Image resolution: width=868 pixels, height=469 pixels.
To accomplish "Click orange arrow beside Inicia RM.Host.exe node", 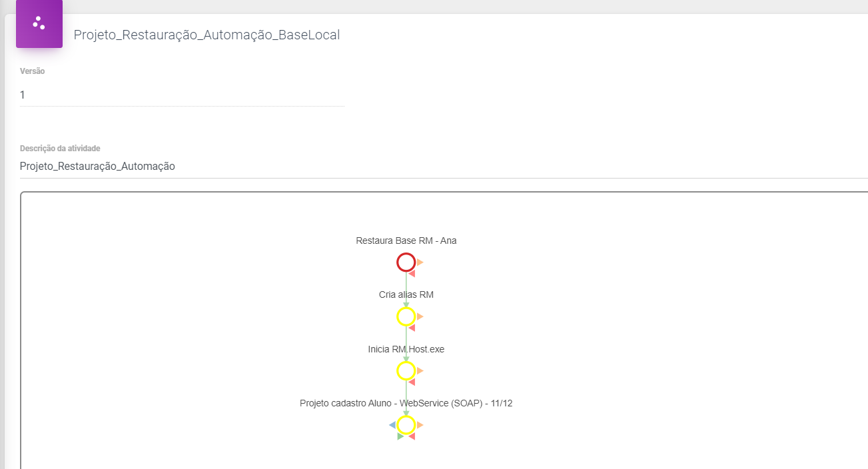I will [420, 370].
